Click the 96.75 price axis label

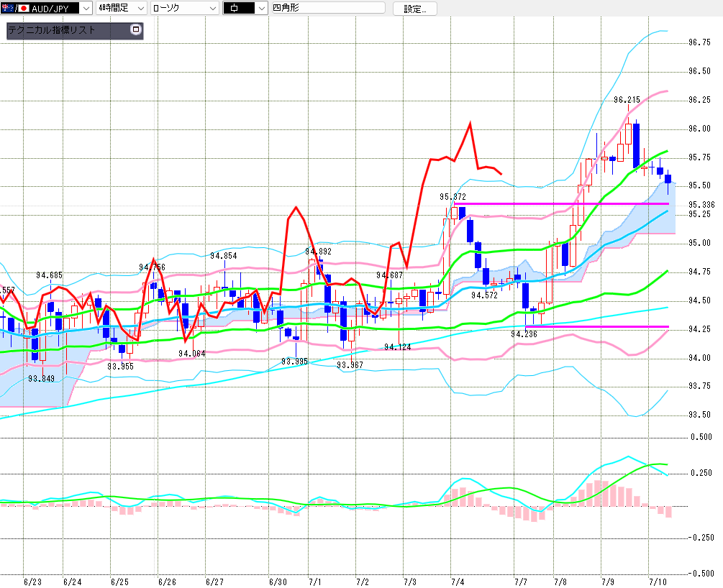point(699,42)
